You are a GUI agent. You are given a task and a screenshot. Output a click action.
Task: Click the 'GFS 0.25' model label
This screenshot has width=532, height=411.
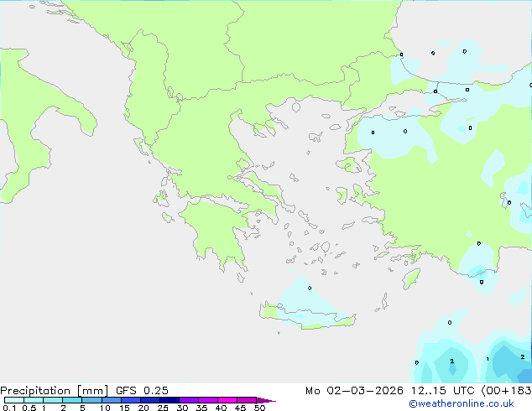pos(142,391)
